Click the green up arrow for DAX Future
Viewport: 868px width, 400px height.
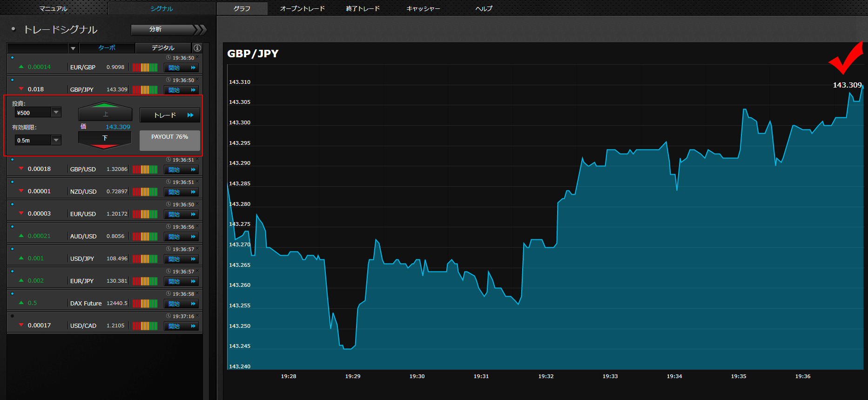[x=21, y=303]
